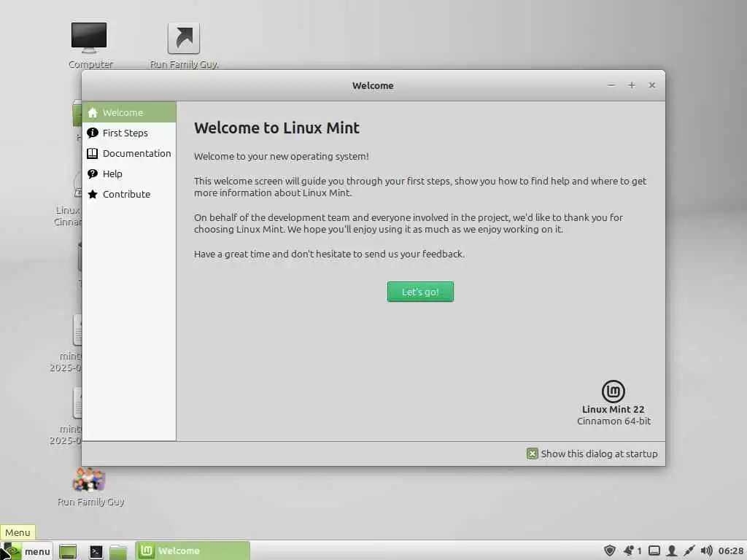This screenshot has height=560, width=747.
Task: Click the star icon beside Contribute
Action: (93, 194)
